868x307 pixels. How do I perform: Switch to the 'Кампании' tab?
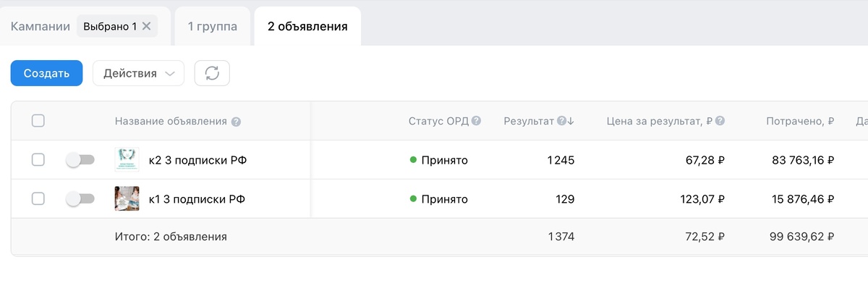pyautogui.click(x=40, y=27)
